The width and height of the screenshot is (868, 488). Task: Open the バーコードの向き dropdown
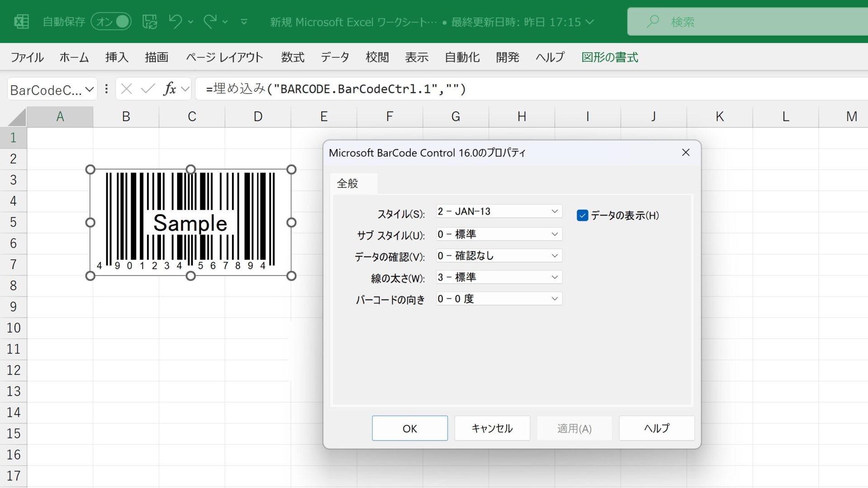coord(499,299)
